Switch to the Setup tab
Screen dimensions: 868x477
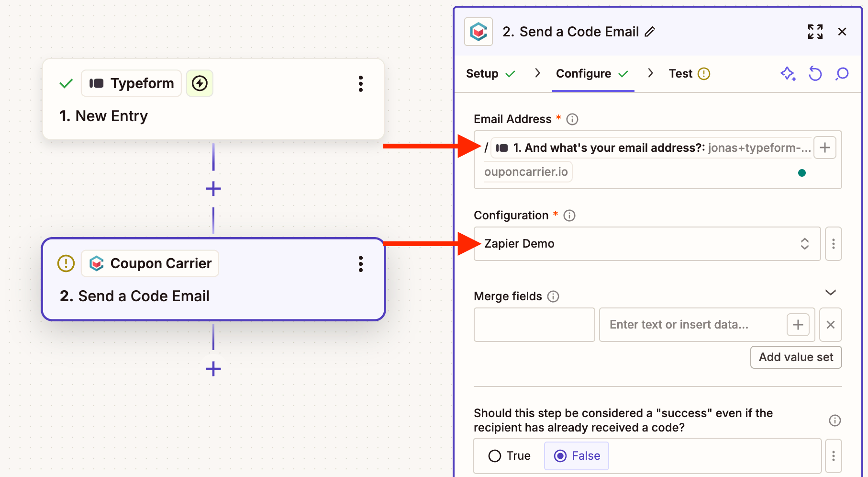491,74
